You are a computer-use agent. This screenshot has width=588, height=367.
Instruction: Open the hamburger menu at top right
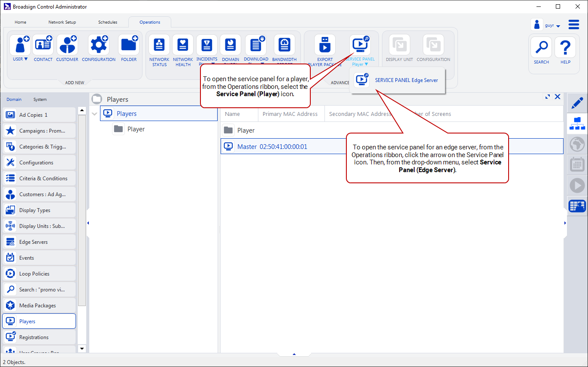pos(574,24)
